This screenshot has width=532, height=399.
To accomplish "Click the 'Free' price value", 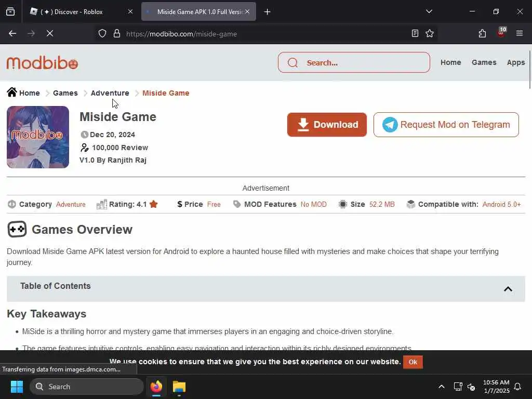I will coord(214,205).
